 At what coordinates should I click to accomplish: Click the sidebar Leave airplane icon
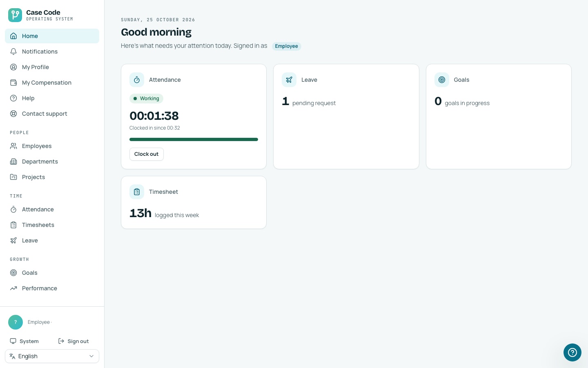[13, 240]
